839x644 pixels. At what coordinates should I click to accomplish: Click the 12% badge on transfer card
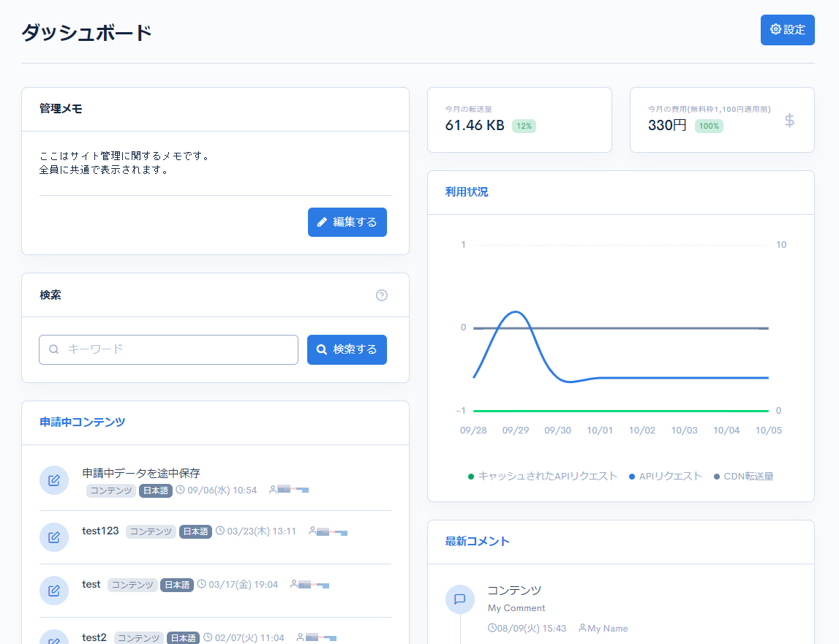coord(524,126)
